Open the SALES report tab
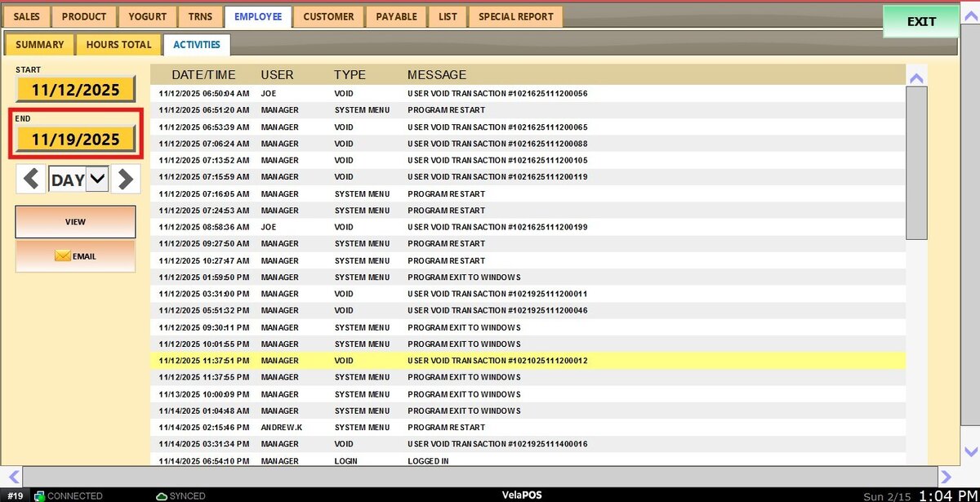 point(27,16)
